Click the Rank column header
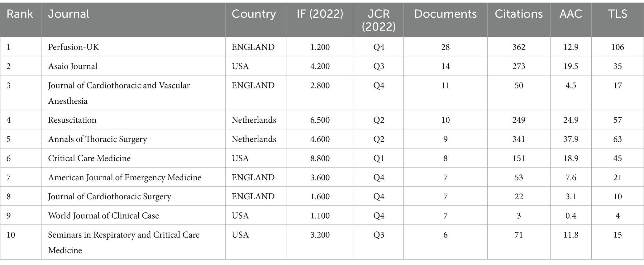The image size is (644, 265). click(20, 14)
